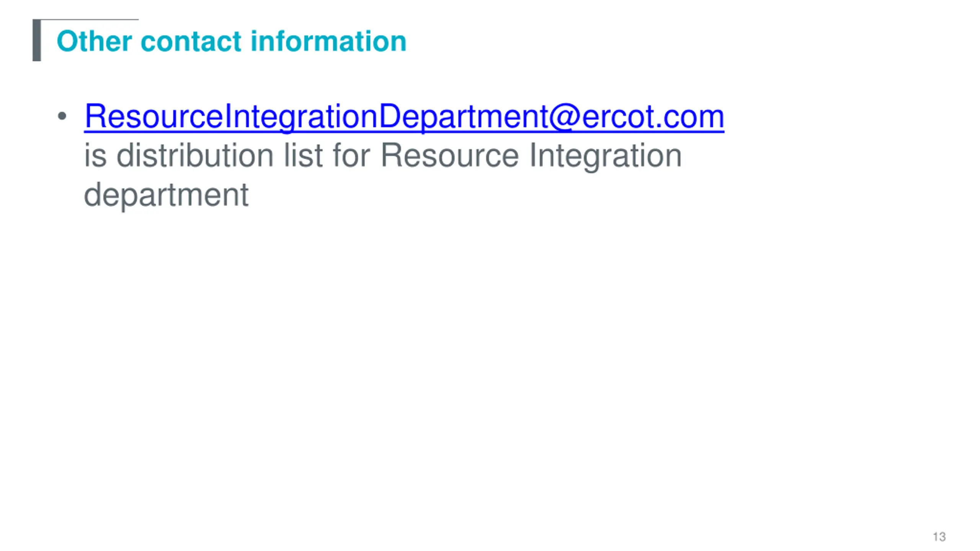Click the word 'distribution' in the body text

(x=195, y=156)
